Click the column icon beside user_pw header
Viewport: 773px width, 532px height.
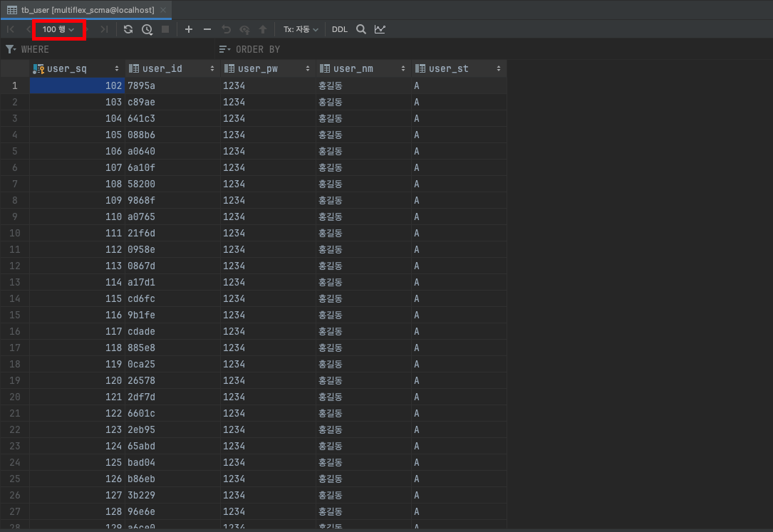pos(229,68)
